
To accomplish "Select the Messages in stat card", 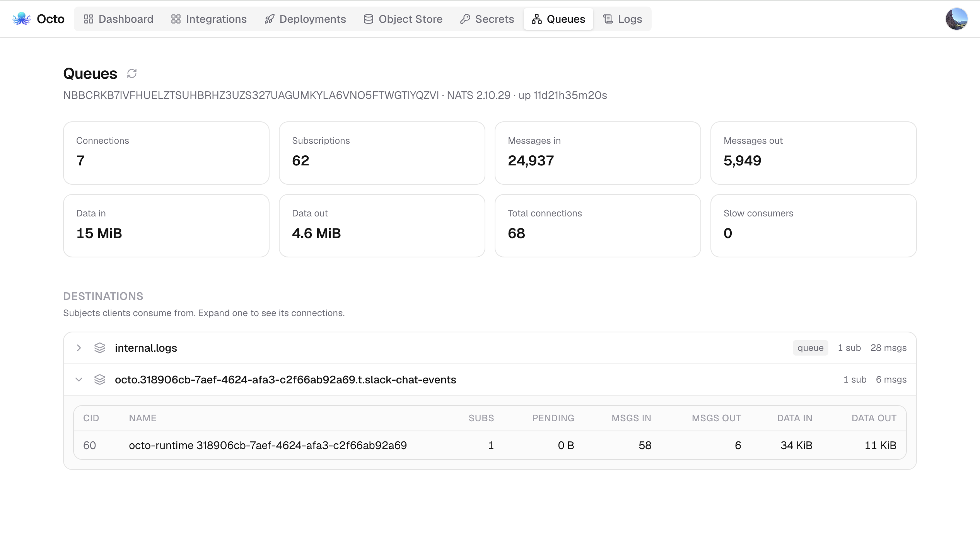I will click(x=598, y=153).
